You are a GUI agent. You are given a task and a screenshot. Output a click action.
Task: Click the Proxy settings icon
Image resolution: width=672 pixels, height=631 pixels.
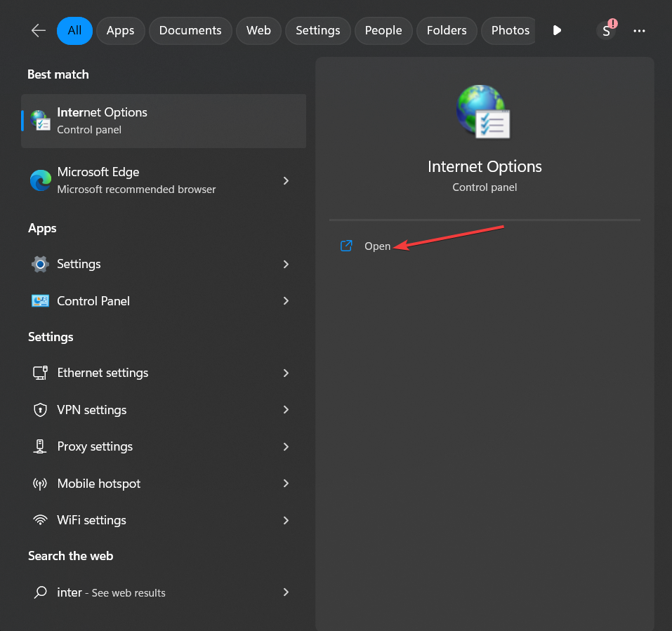[40, 446]
